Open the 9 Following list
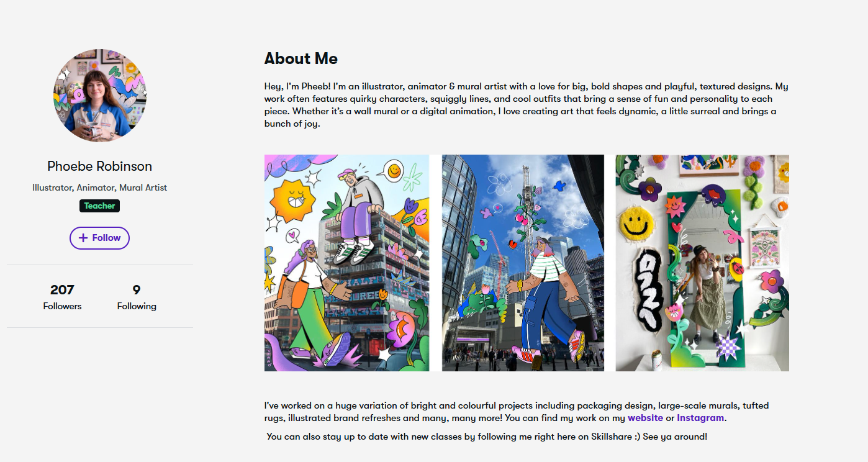The width and height of the screenshot is (868, 462). point(137,296)
